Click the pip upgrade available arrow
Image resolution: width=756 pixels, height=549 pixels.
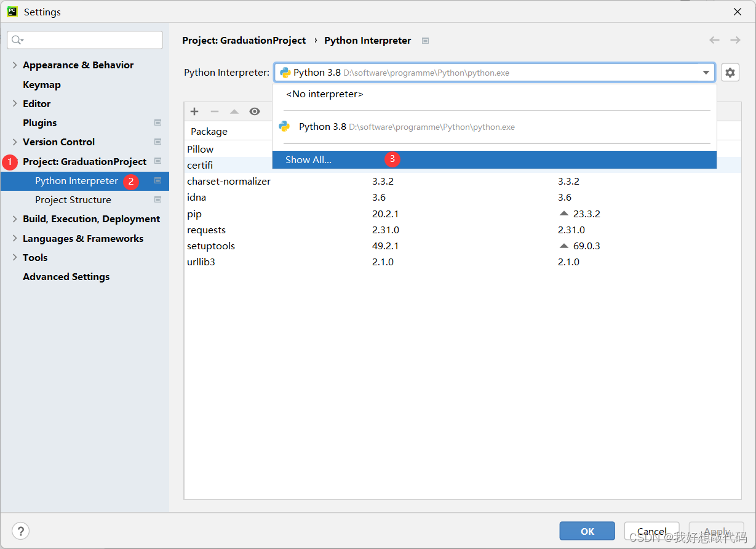[564, 214]
